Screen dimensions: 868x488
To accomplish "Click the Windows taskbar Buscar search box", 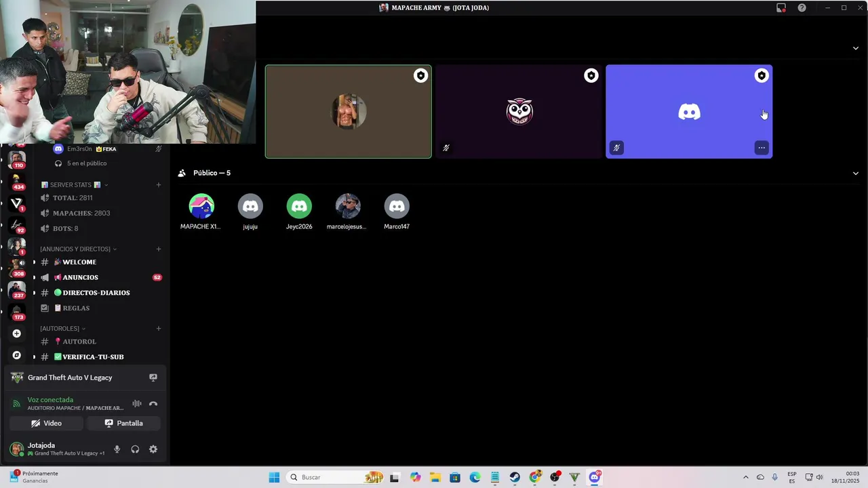I will (336, 477).
